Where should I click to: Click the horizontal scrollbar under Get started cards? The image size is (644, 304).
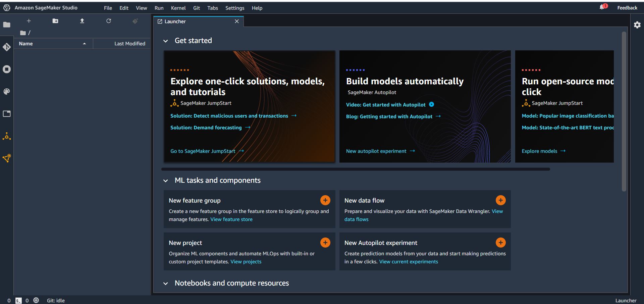356,169
